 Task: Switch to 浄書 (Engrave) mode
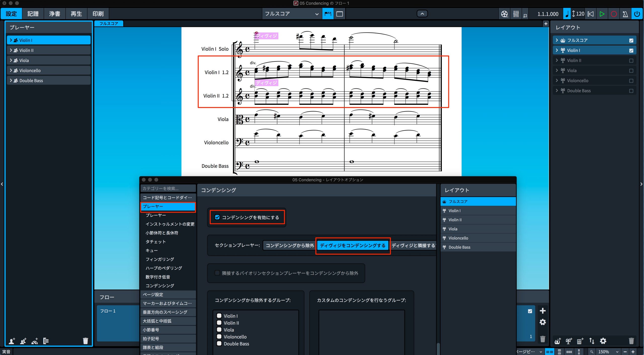tap(55, 14)
